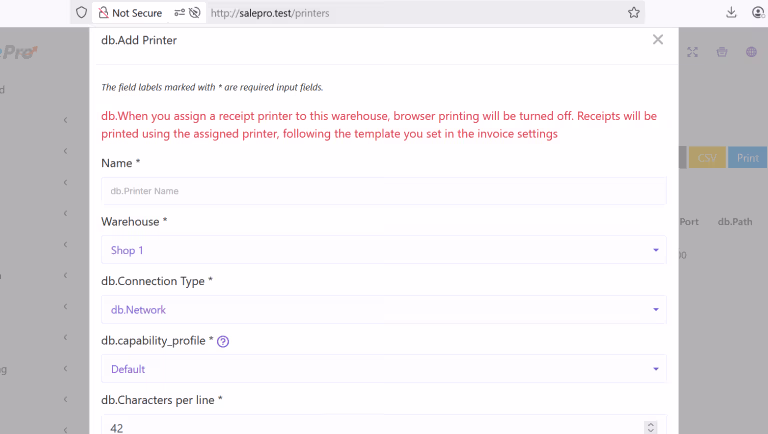Click the required fields note text
768x434 pixels.
point(212,87)
